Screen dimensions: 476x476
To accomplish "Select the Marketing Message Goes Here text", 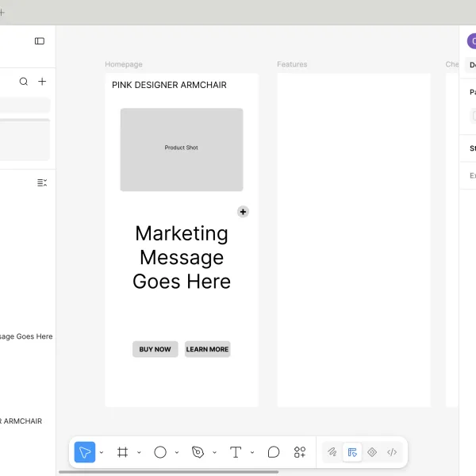I will tap(182, 257).
